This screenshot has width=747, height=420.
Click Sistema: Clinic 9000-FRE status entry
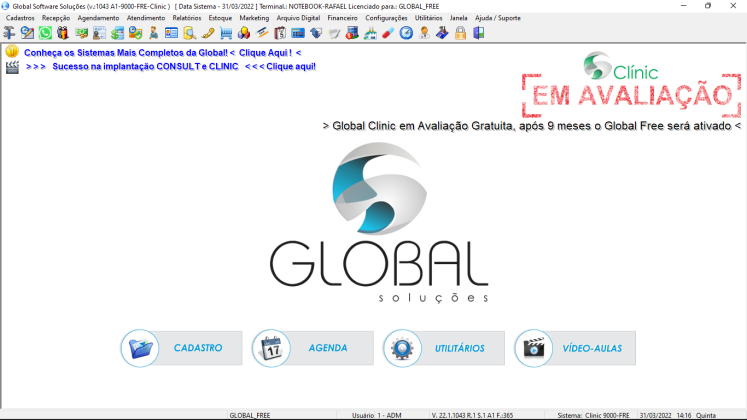click(593, 415)
